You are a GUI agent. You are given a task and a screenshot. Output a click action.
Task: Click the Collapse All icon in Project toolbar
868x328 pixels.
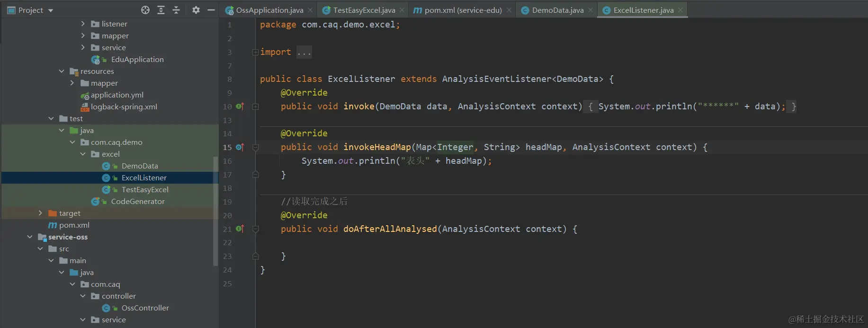[176, 10]
